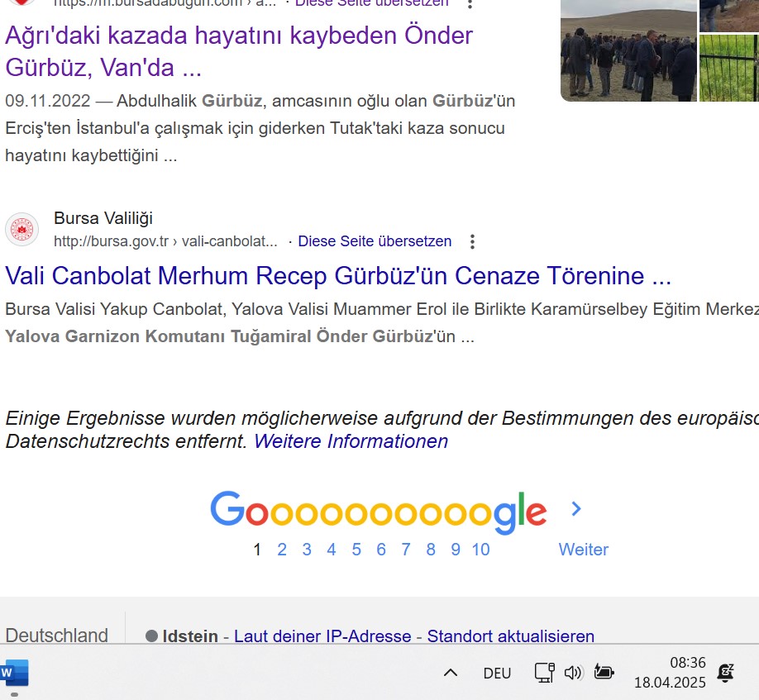The width and height of the screenshot is (759, 700).
Task: Open Vali Canbolat Merhum Recep Gürbüz'ün result
Action: (338, 276)
